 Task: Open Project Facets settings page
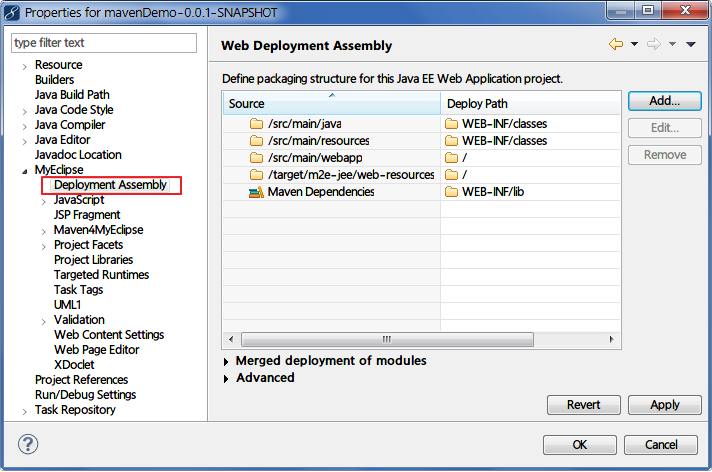click(x=88, y=245)
